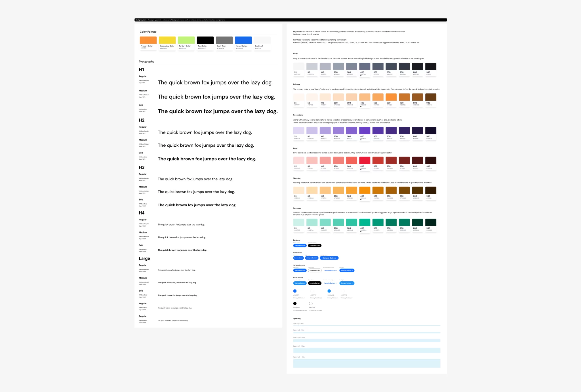The height and width of the screenshot is (392, 581).
Task: Select the Secondary 25 lavender swatch
Action: click(299, 130)
